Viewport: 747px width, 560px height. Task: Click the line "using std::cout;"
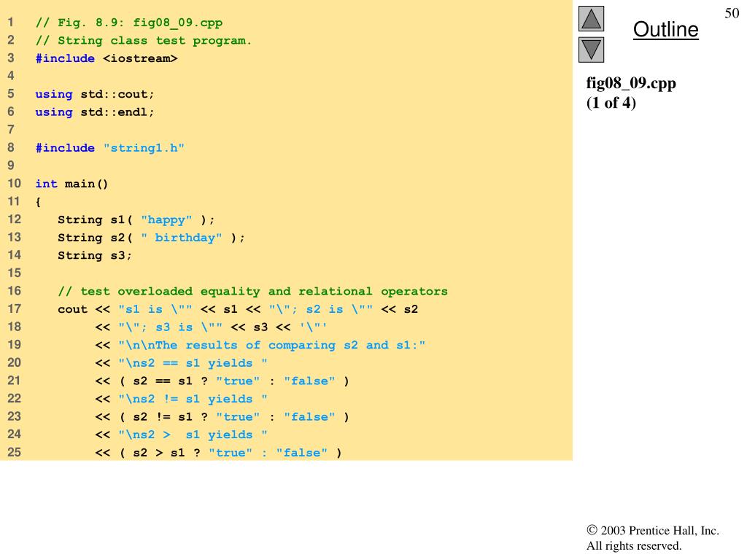[95, 94]
